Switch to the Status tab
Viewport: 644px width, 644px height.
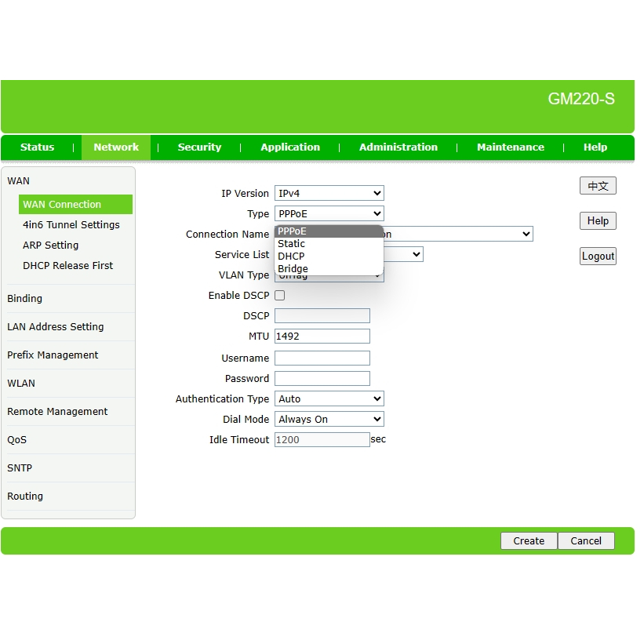coord(38,147)
